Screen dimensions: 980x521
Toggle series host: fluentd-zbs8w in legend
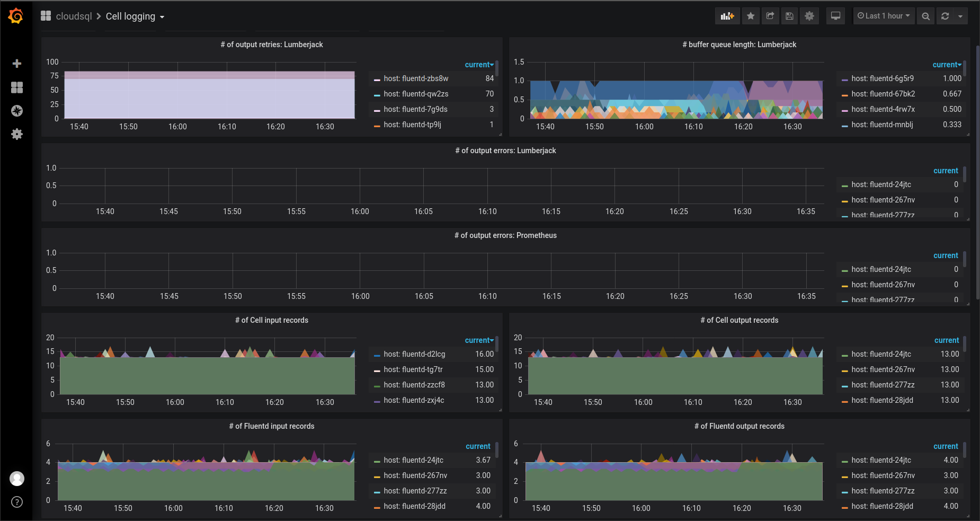pyautogui.click(x=416, y=78)
